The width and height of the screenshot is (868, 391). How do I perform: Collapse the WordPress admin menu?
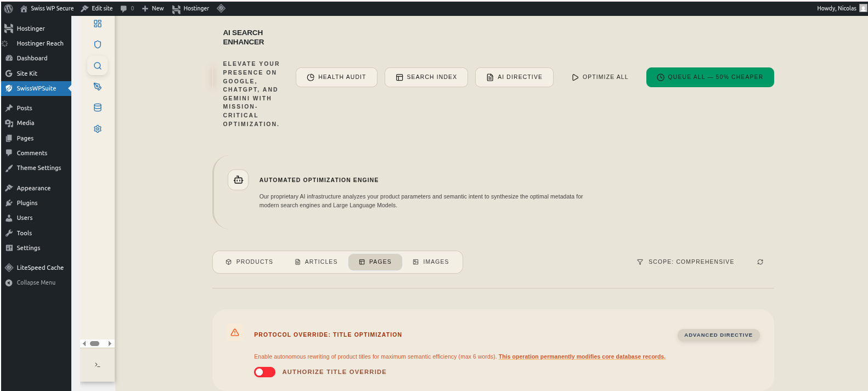click(36, 282)
